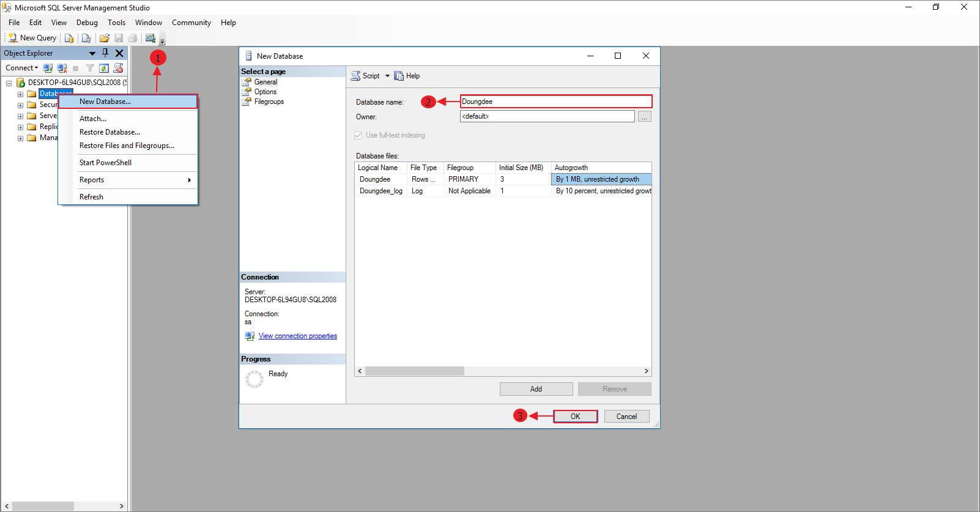Open the Reports submenu

[128, 180]
